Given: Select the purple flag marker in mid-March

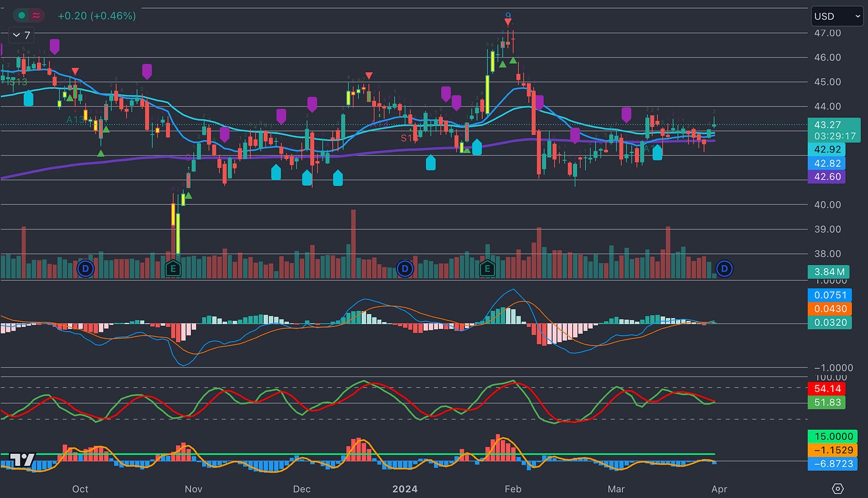Looking at the screenshot, I should click(x=626, y=115).
